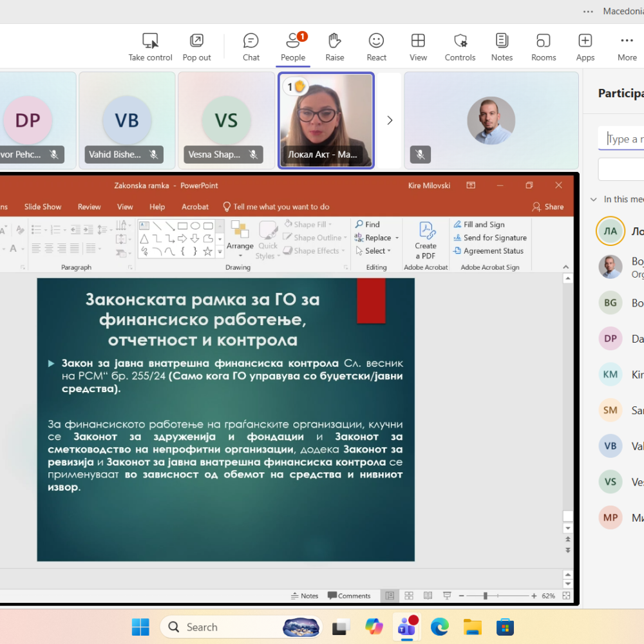644x644 pixels.
Task: Open Microsoft Edge from the taskbar
Action: [439, 627]
